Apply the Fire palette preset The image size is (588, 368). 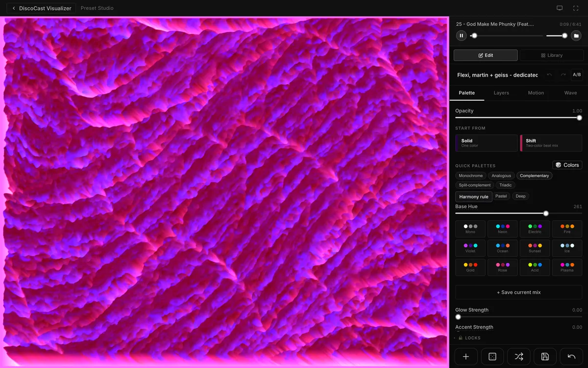567,229
